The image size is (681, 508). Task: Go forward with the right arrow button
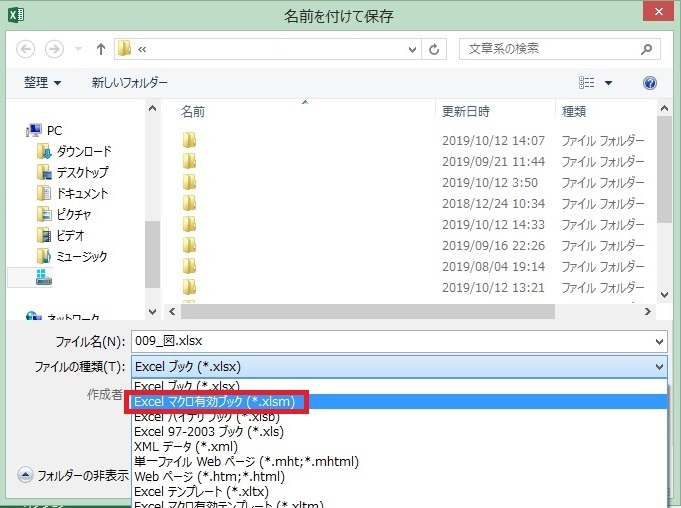(x=54, y=49)
